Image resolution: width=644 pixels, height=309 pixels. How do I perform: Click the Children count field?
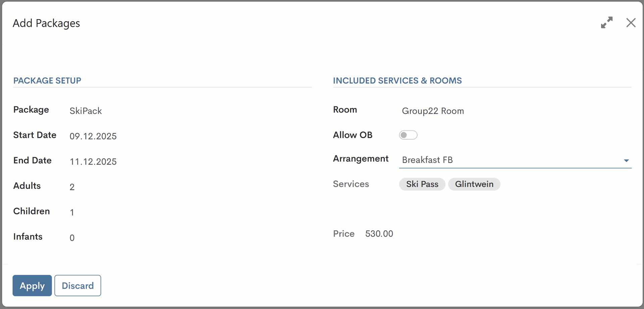[x=72, y=212]
